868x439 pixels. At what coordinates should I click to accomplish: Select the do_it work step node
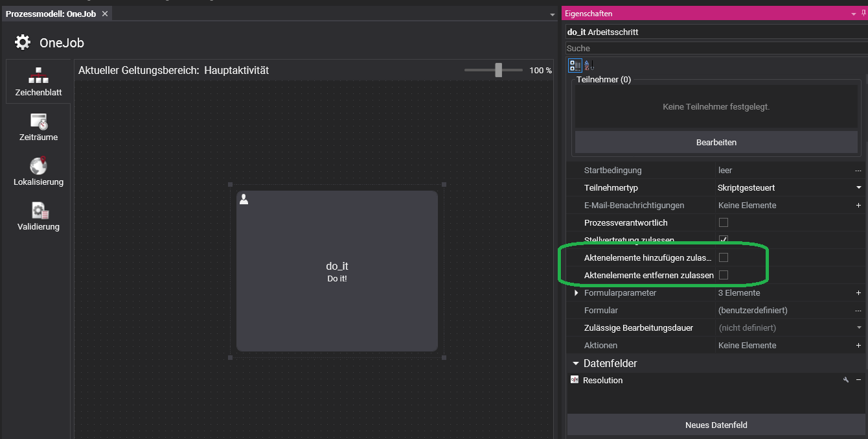(x=337, y=271)
